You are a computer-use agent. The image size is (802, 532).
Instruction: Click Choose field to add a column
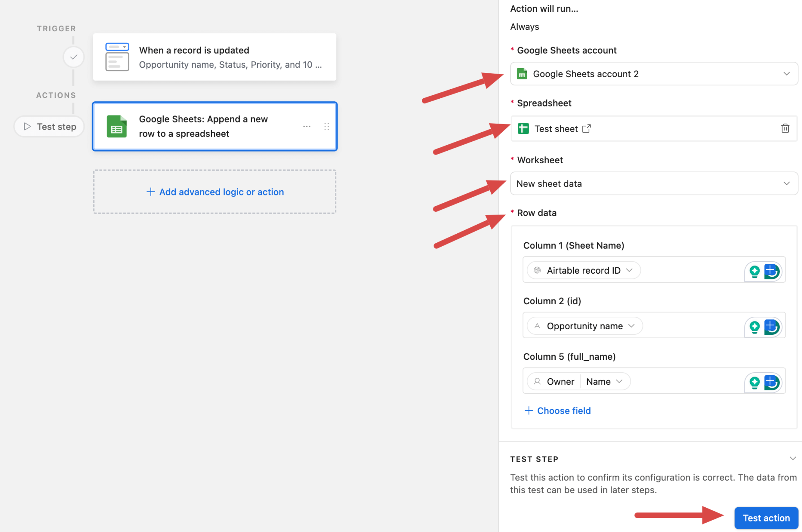[558, 410]
